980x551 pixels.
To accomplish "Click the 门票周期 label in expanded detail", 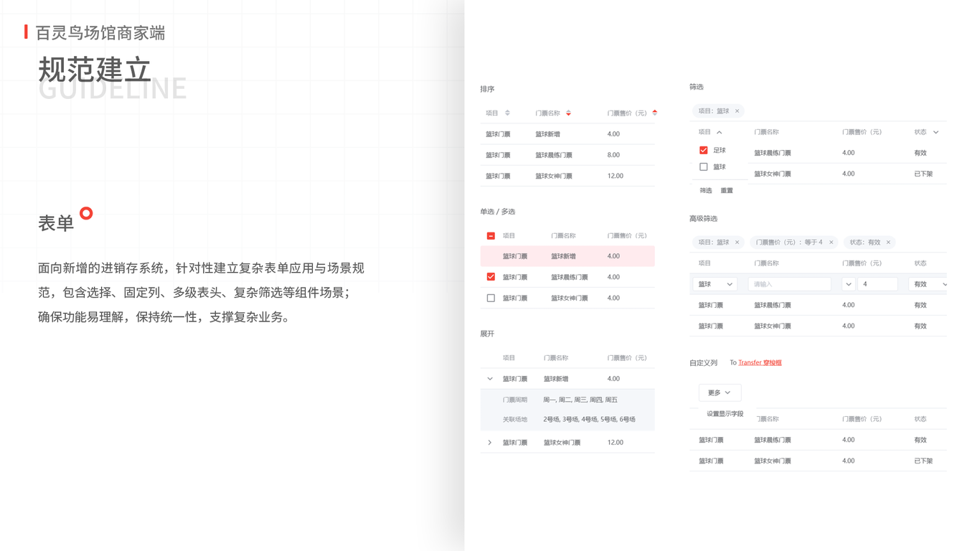I will point(515,400).
